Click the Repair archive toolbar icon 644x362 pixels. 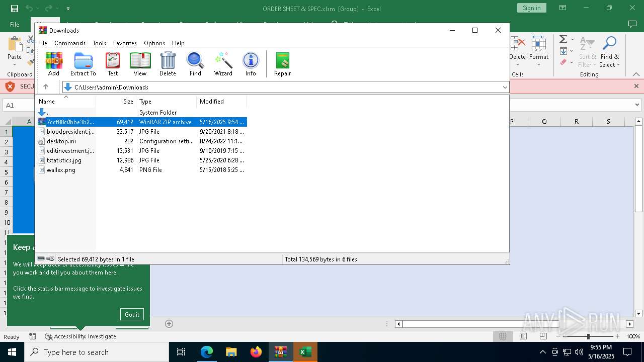click(282, 64)
